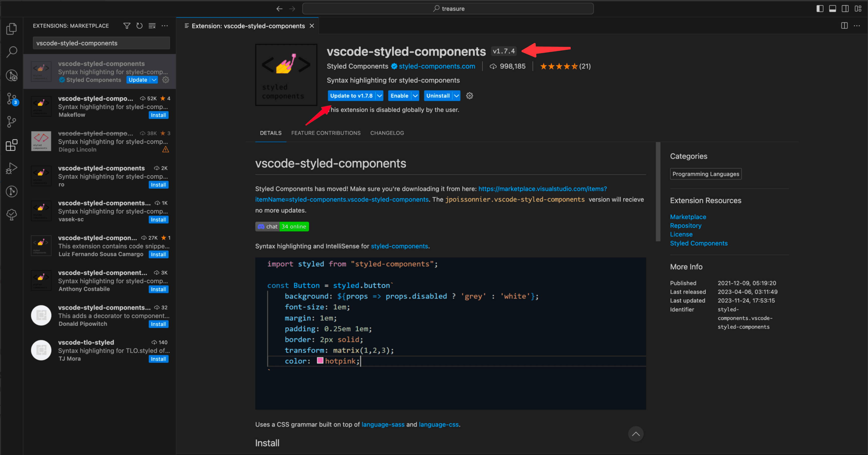The height and width of the screenshot is (455, 868).
Task: Open the Explorer view icon
Action: point(12,29)
